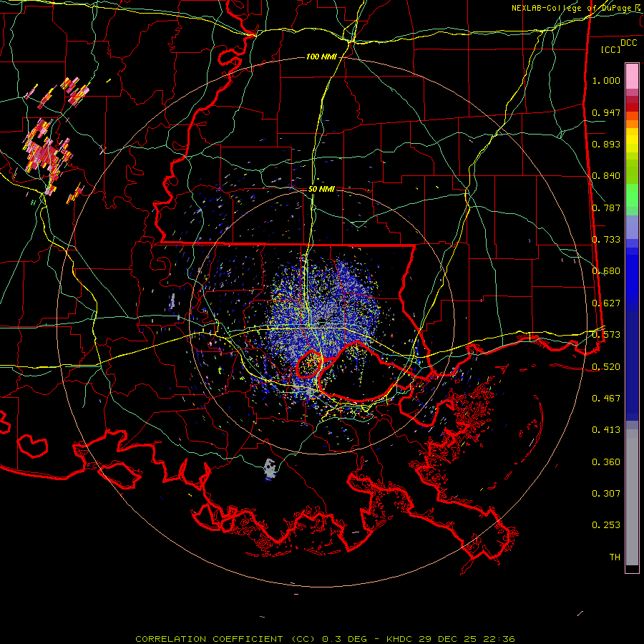The height and width of the screenshot is (644, 644).
Task: Click the DCC product label
Action: pyautogui.click(x=628, y=43)
